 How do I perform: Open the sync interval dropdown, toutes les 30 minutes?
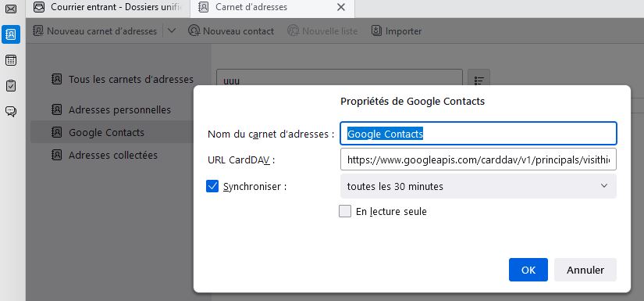(478, 186)
